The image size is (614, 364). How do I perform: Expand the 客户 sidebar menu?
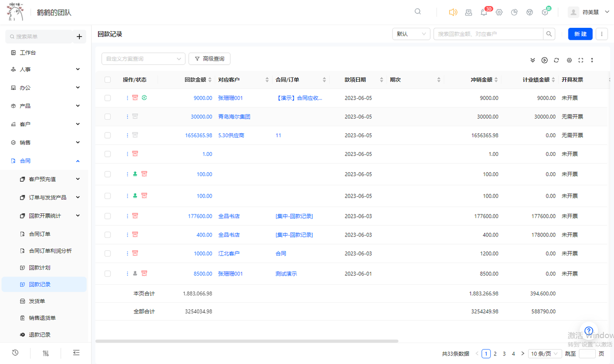coord(46,124)
